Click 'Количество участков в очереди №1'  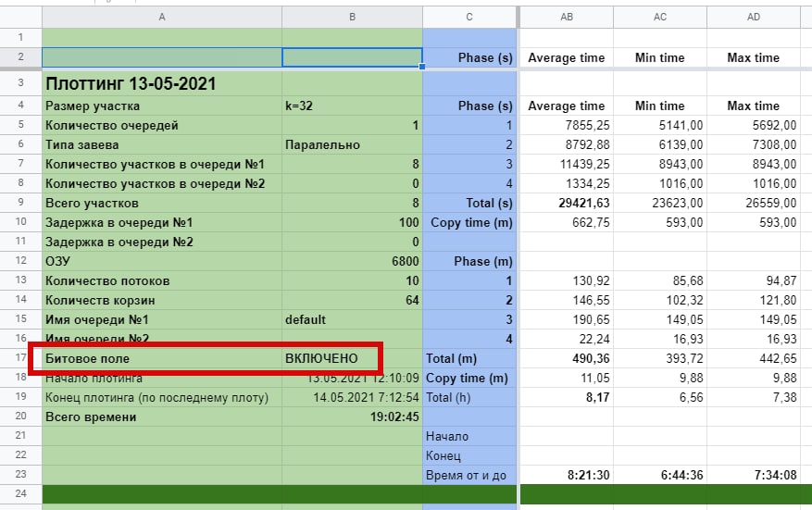(162, 164)
